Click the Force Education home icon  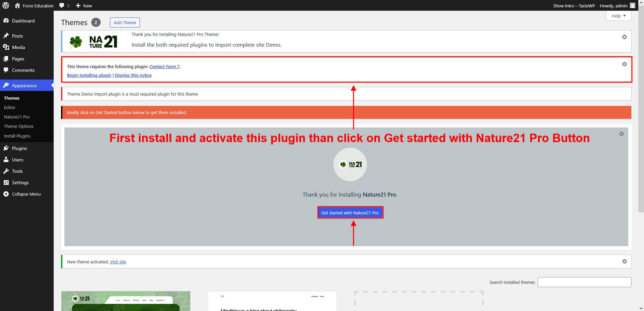17,6
